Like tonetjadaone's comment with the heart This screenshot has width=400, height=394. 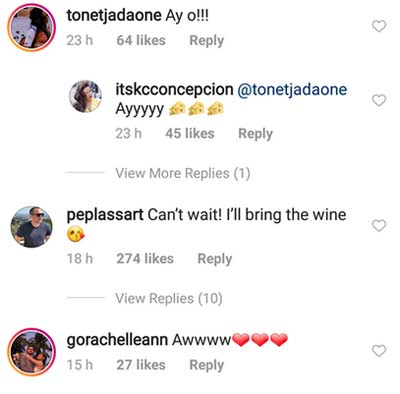(x=379, y=26)
